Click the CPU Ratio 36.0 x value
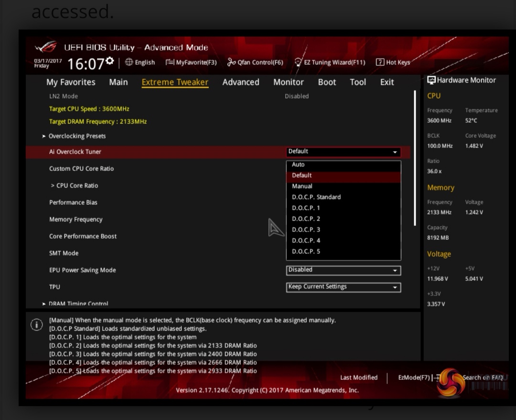Viewport: 516px width, 420px height. click(434, 171)
